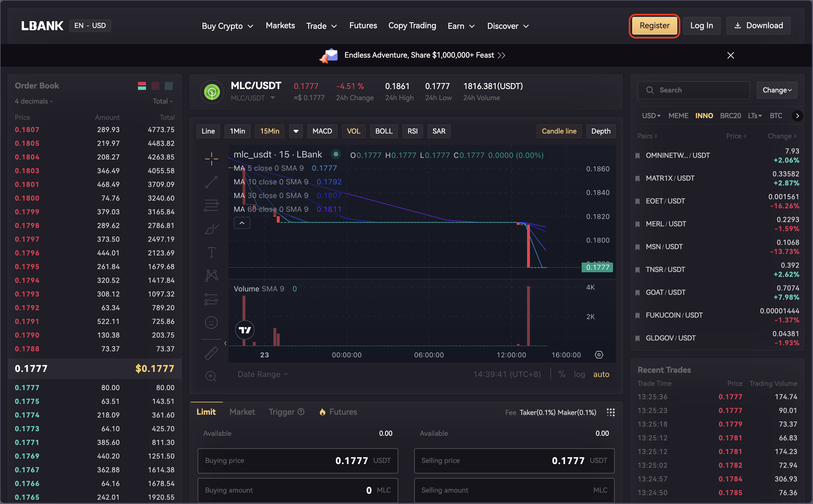Screen dimensions: 813x504
Task: Click the search magnifier icon
Action: [x=650, y=90]
